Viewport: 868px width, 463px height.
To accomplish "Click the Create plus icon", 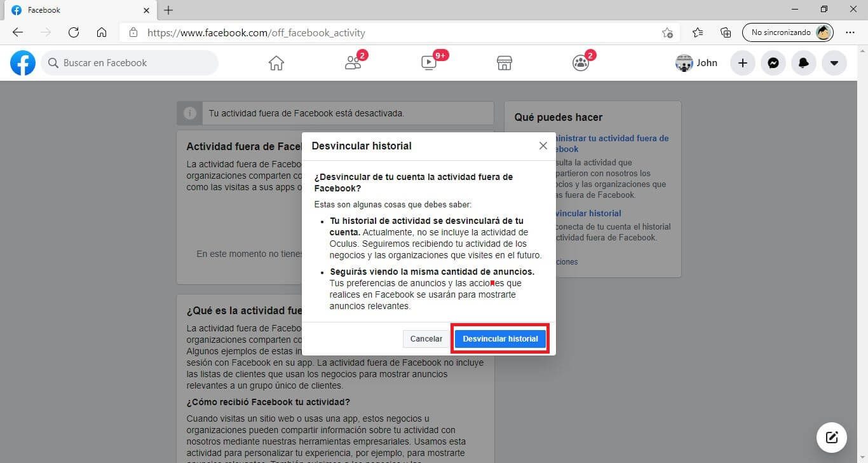I will tap(742, 63).
